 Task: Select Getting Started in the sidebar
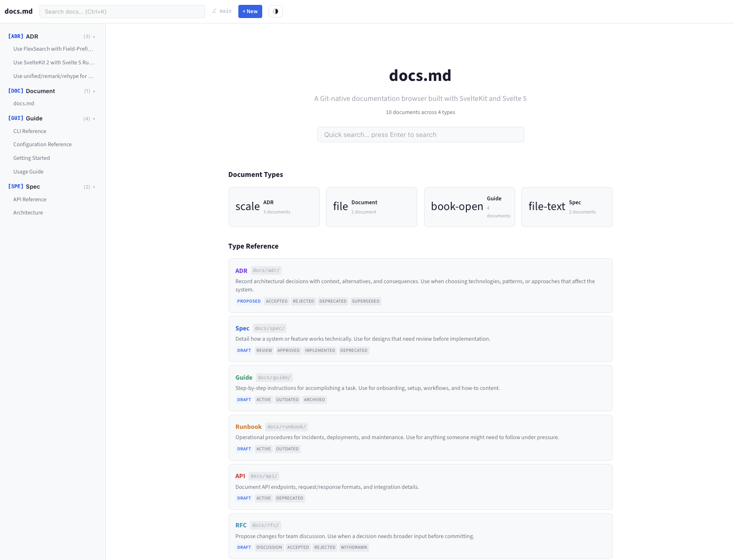point(31,158)
